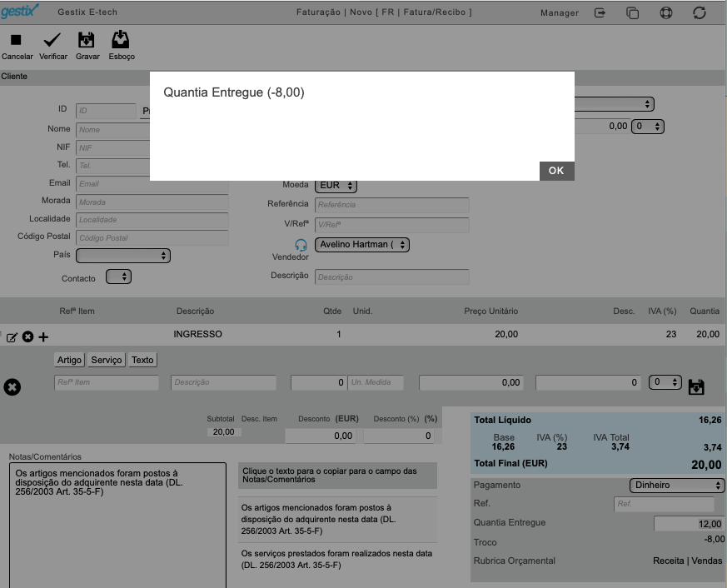Open the IVA dropdown in new item row
This screenshot has width=727, height=588.
[x=665, y=382]
